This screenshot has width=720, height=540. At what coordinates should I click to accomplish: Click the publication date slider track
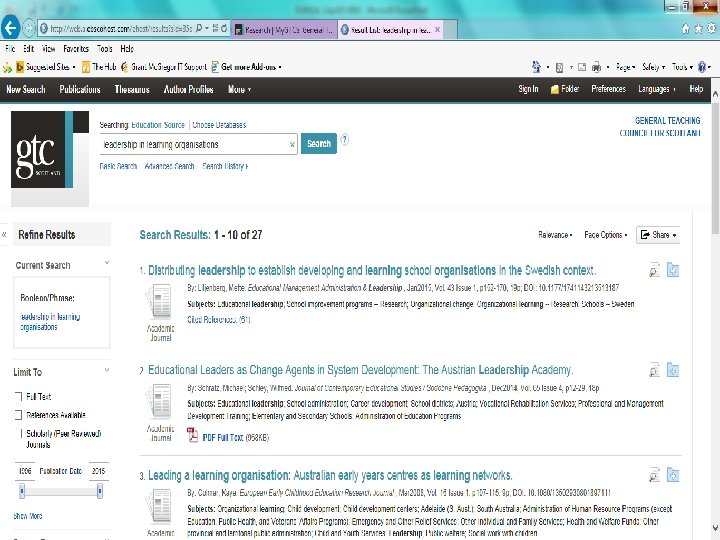click(x=61, y=492)
